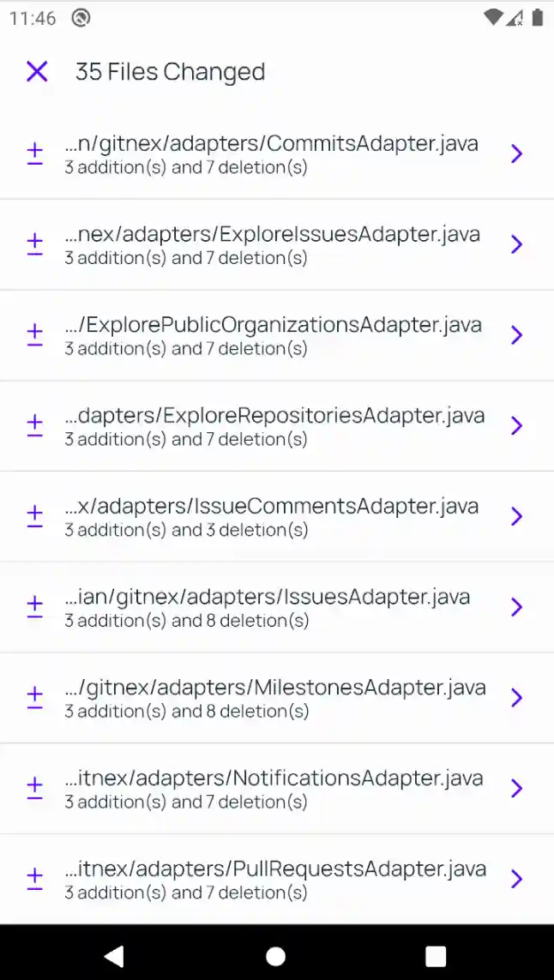This screenshot has height=980, width=554.
Task: Expand the ExploreIssuesAdapter.java chevron arrow
Action: click(516, 245)
